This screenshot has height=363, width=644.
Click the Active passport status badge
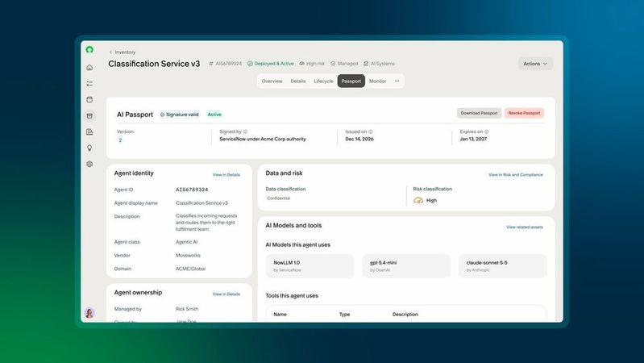214,115
